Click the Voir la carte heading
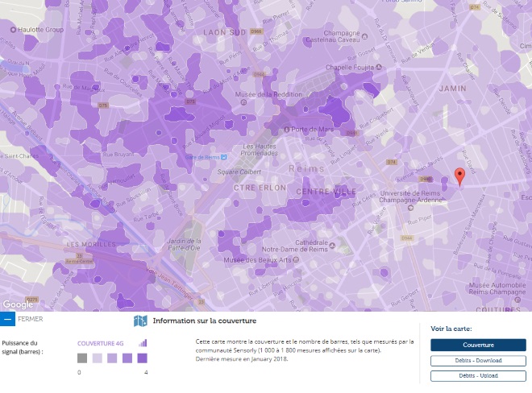 click(x=451, y=329)
